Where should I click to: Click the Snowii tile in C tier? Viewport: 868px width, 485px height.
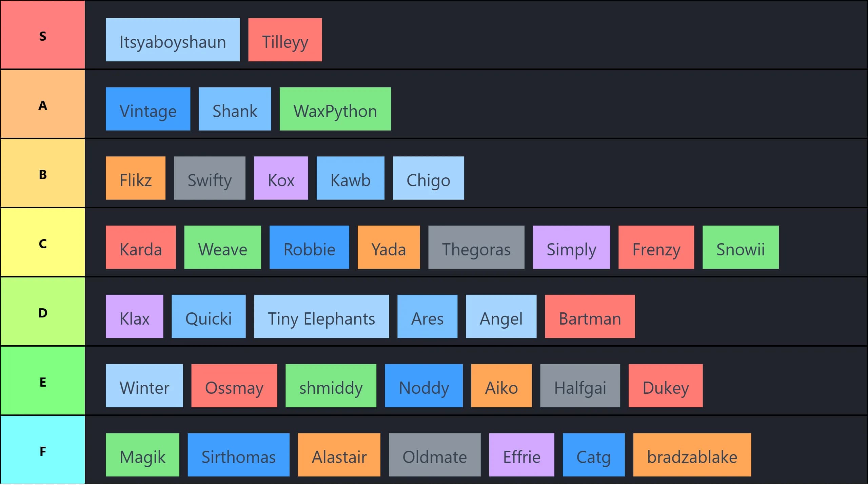coord(741,247)
